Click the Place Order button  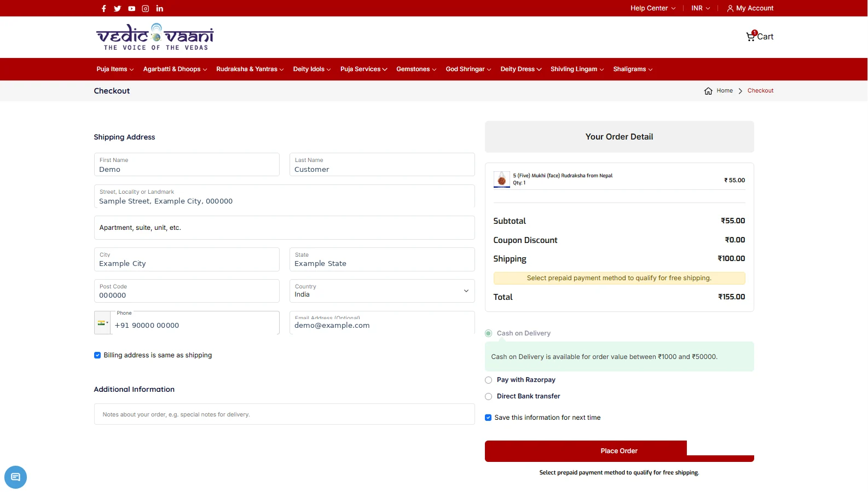(620, 451)
